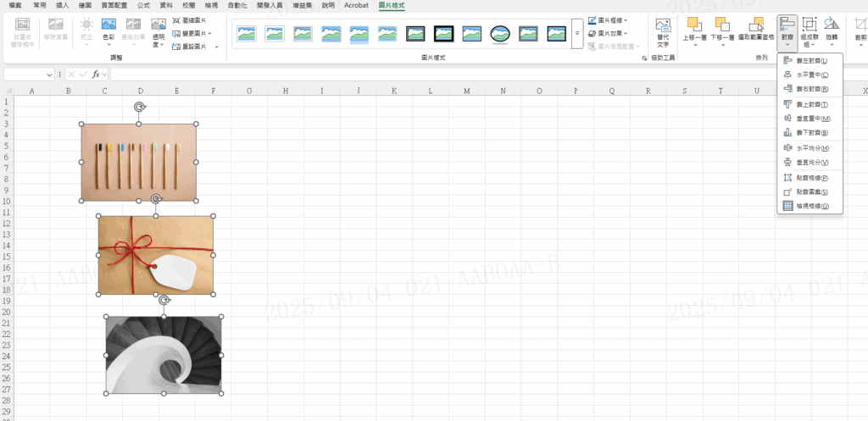Click 壓縮圖片 (Compress Pictures)

[189, 20]
